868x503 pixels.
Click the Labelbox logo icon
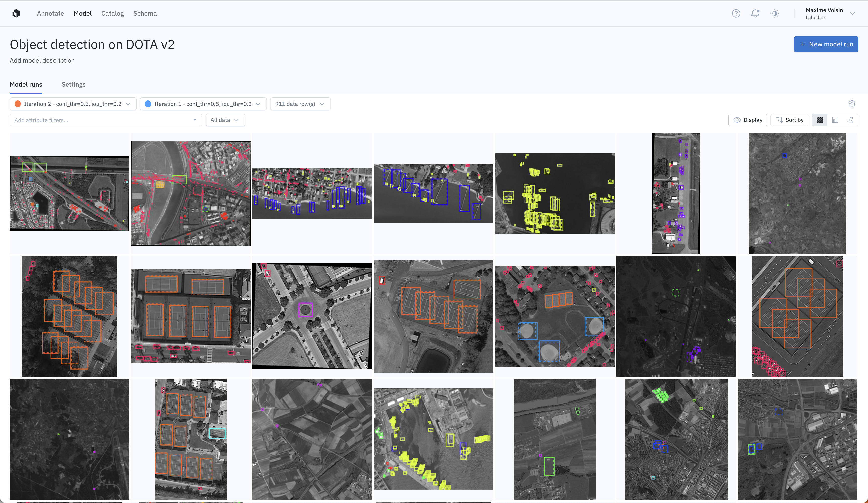[x=16, y=13]
